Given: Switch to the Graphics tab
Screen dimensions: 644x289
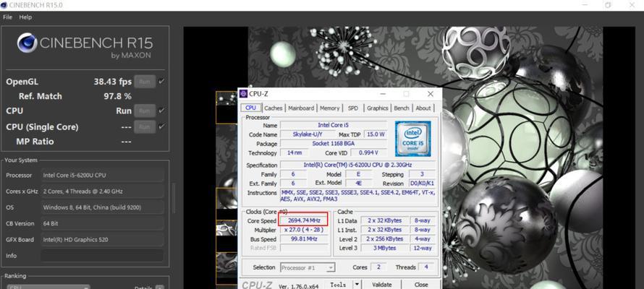Looking at the screenshot, I should 378,108.
